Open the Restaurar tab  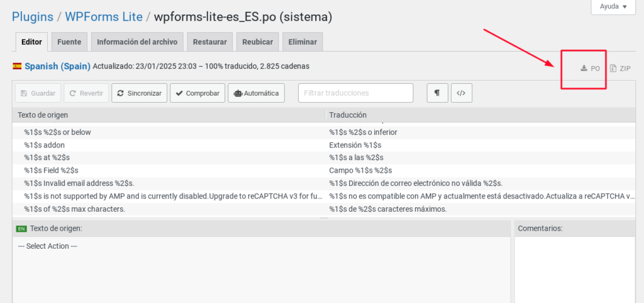point(210,42)
